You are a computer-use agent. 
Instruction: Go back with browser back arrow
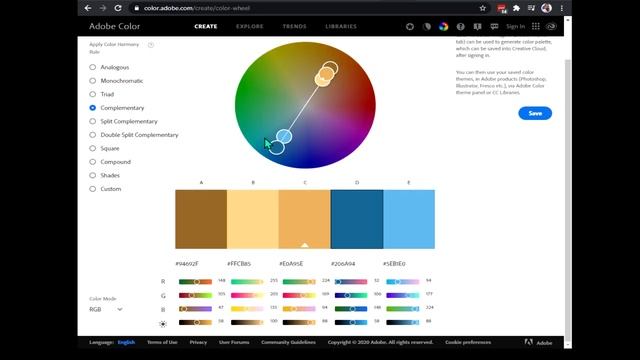[88, 8]
